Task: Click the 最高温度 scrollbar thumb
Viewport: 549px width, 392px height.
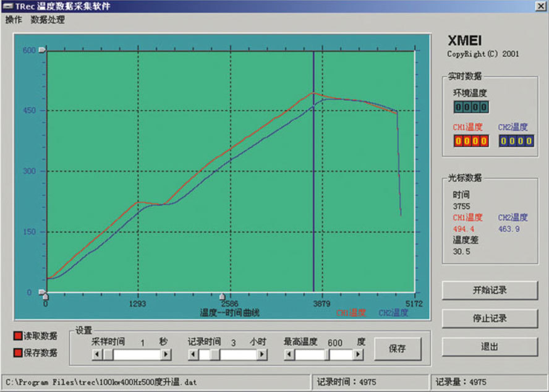Action: coord(327,354)
